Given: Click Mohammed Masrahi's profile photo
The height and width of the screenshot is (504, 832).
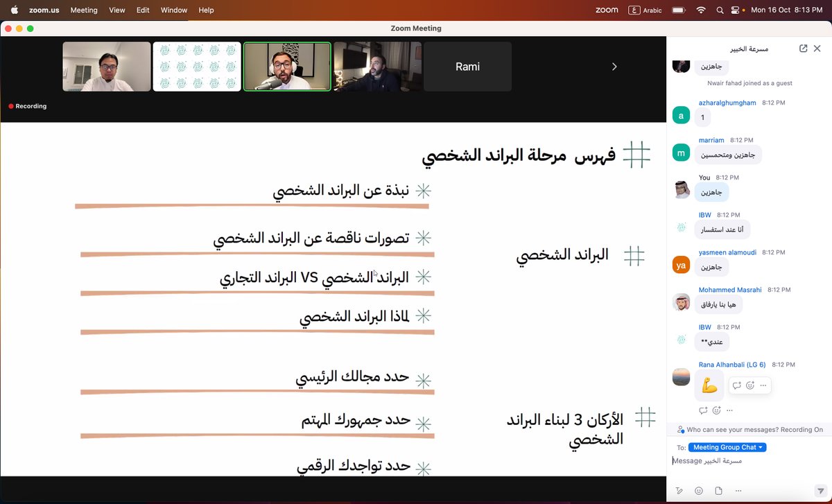Looking at the screenshot, I should coord(681,302).
